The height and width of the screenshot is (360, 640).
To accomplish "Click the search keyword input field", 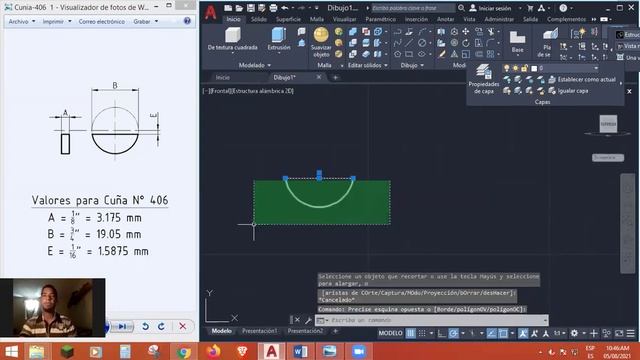I will click(413, 8).
